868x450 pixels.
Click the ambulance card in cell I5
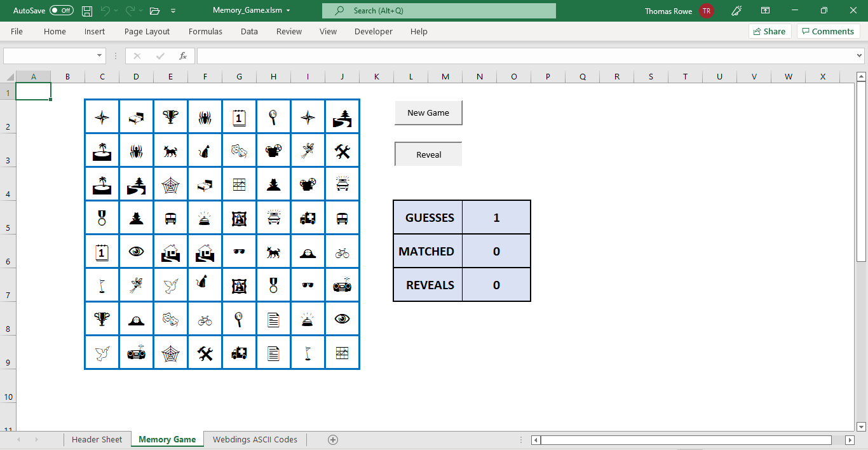308,218
